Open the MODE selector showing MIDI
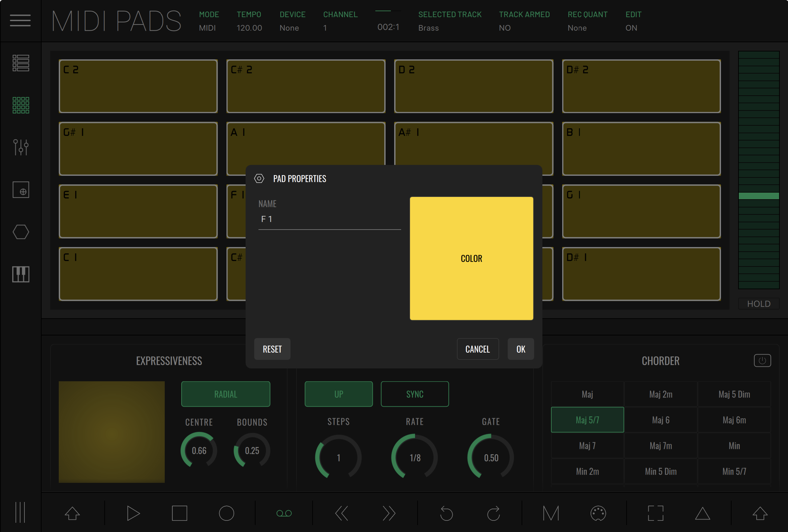Viewport: 788px width, 532px height. [x=209, y=21]
